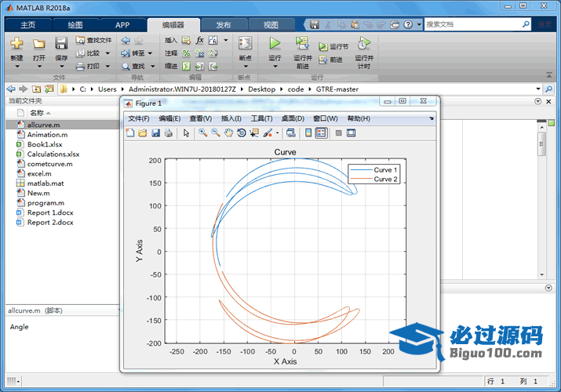Click the Find Files (查找文件) button
The height and width of the screenshot is (392, 561).
point(93,41)
